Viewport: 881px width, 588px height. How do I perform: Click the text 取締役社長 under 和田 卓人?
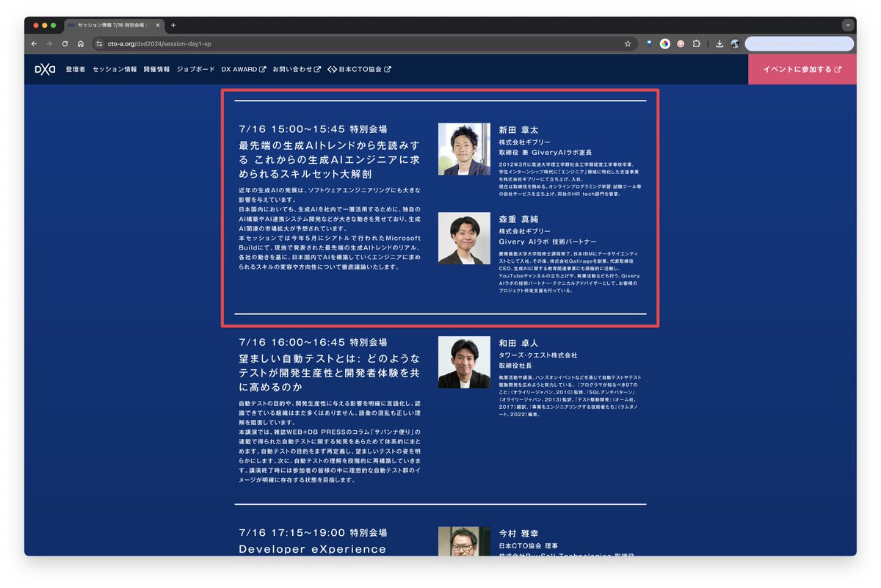515,365
